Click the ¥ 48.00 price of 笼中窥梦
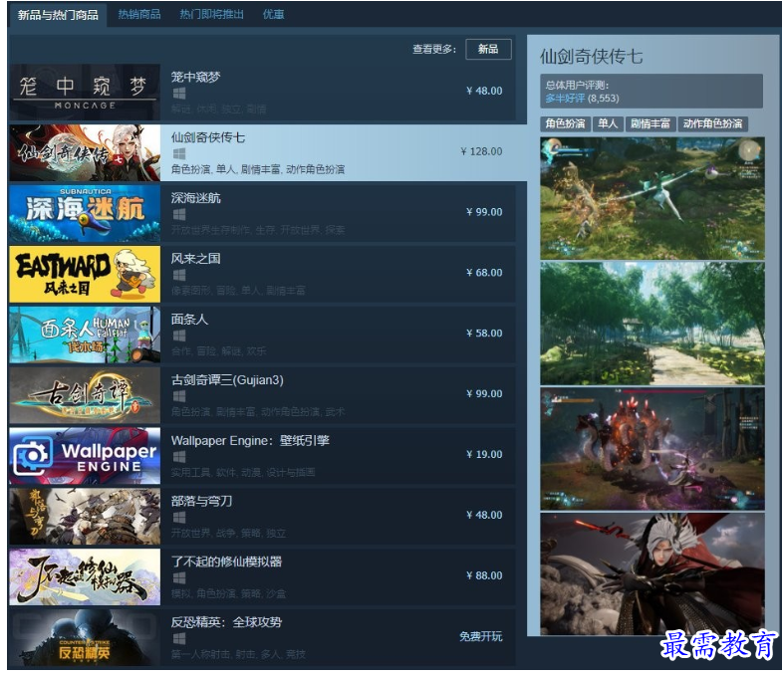The image size is (784, 676). [484, 91]
